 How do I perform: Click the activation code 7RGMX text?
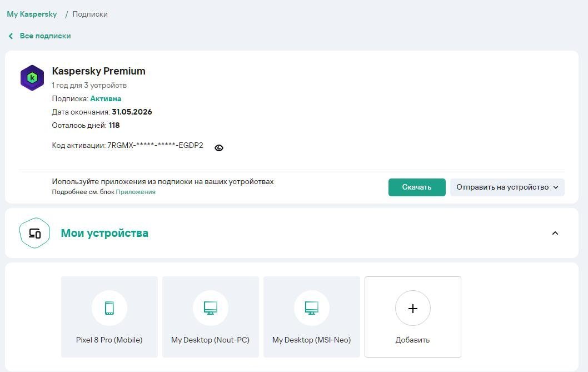click(x=155, y=146)
